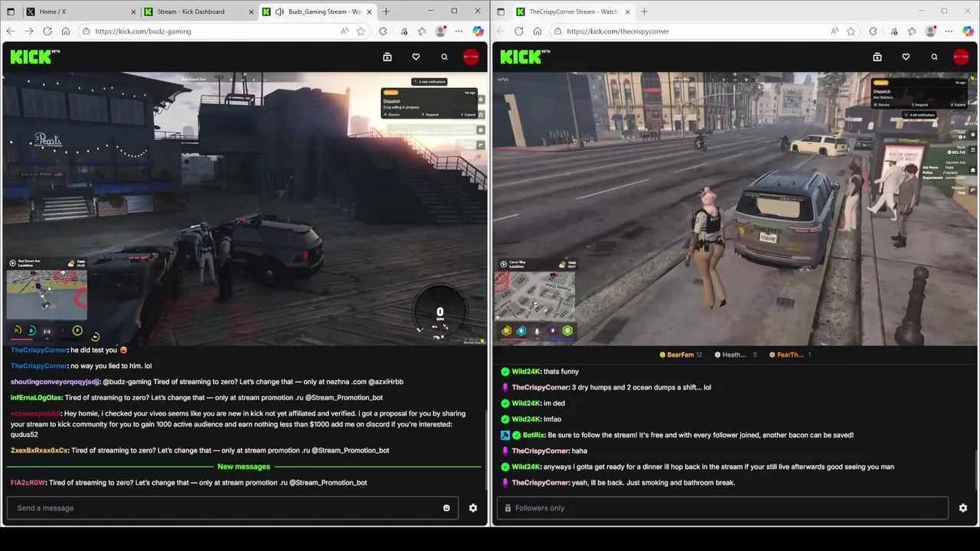
Task: Close the Budz_Gaming Stream tab
Action: [369, 11]
